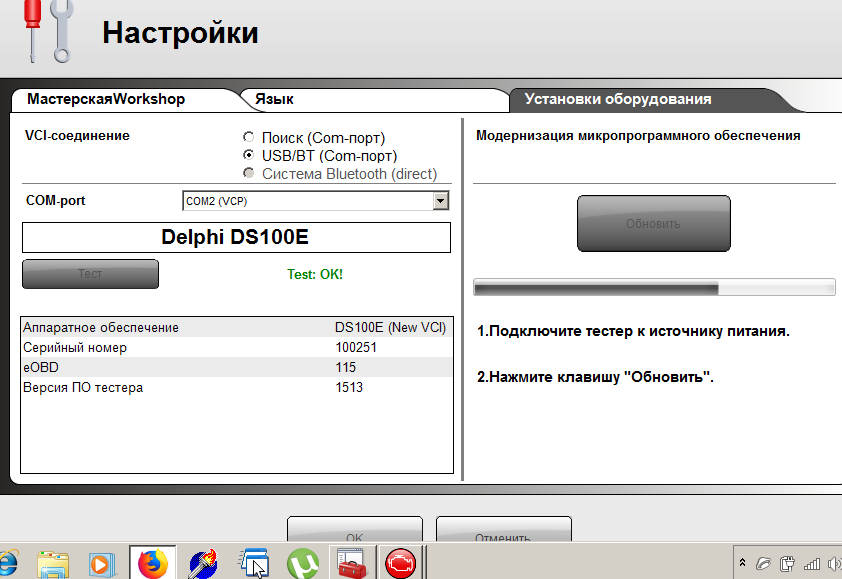This screenshot has width=842, height=579.
Task: Click instruction 1 about connecting power source
Action: (x=633, y=331)
